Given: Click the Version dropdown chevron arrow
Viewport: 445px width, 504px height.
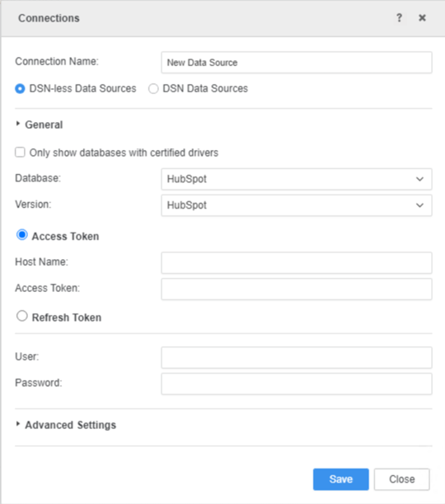Looking at the screenshot, I should coord(419,205).
